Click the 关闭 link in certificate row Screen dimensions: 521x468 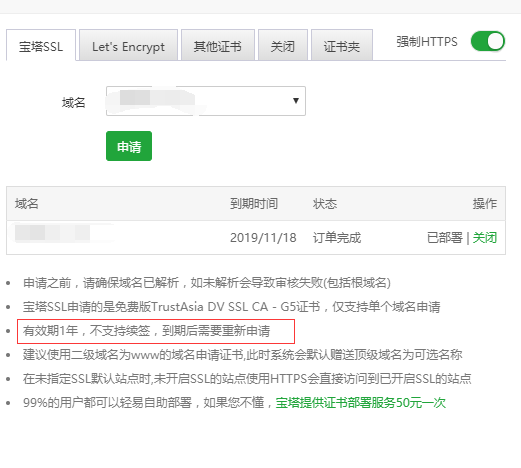[x=485, y=238]
